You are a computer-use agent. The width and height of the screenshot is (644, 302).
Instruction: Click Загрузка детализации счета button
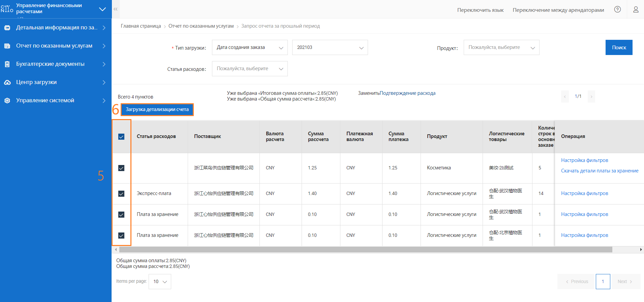coord(157,110)
